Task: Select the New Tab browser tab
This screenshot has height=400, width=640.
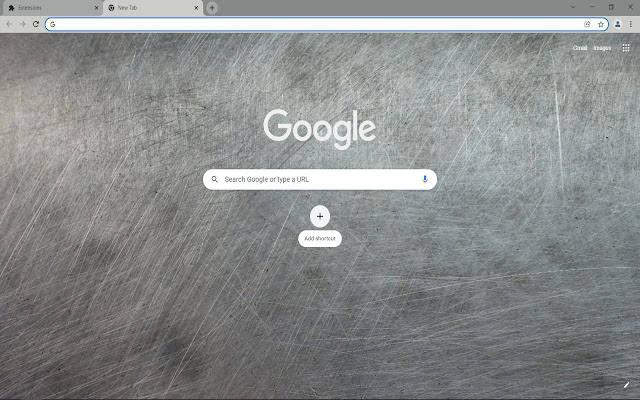Action: click(x=153, y=8)
